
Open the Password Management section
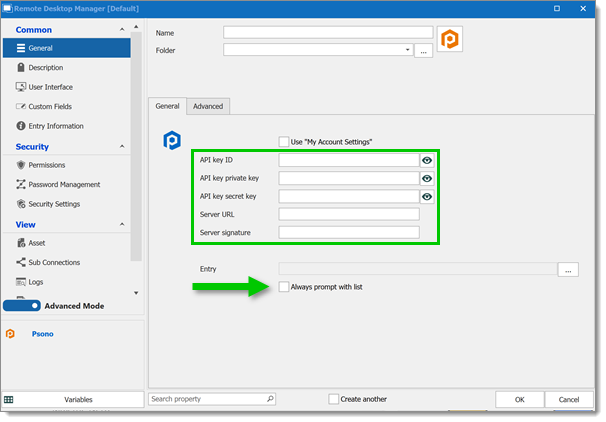pos(64,185)
